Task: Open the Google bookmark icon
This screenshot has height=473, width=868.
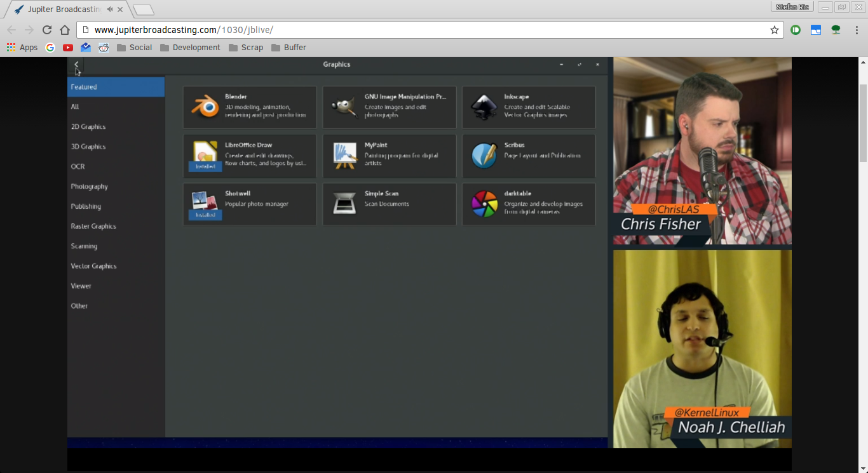Action: click(x=50, y=48)
